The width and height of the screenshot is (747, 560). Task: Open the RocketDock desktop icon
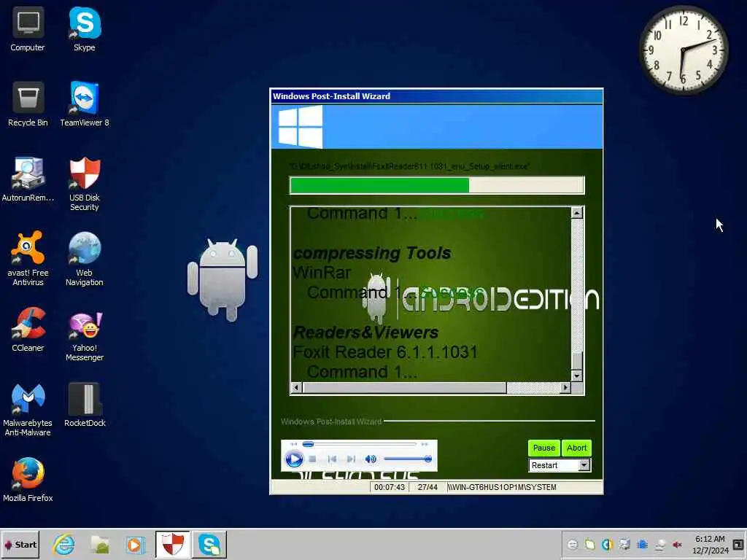click(x=85, y=405)
